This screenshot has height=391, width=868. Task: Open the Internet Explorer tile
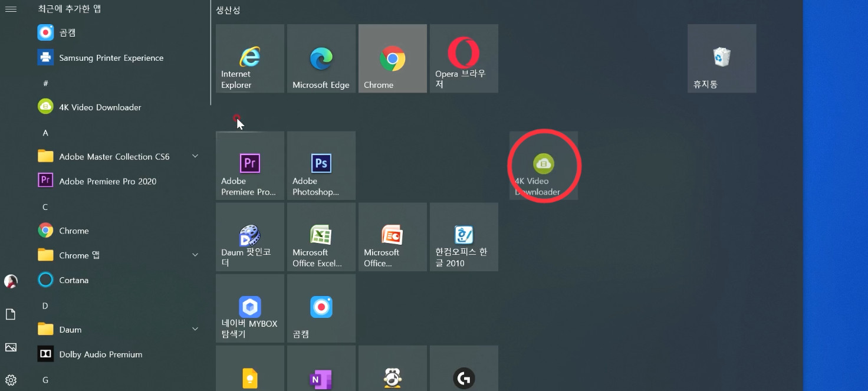tap(250, 58)
